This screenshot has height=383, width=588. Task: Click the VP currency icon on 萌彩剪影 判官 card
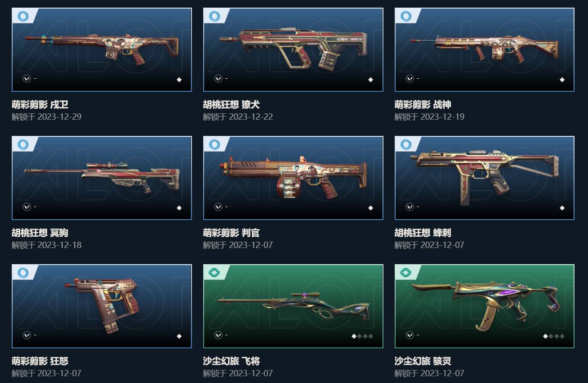pyautogui.click(x=218, y=207)
